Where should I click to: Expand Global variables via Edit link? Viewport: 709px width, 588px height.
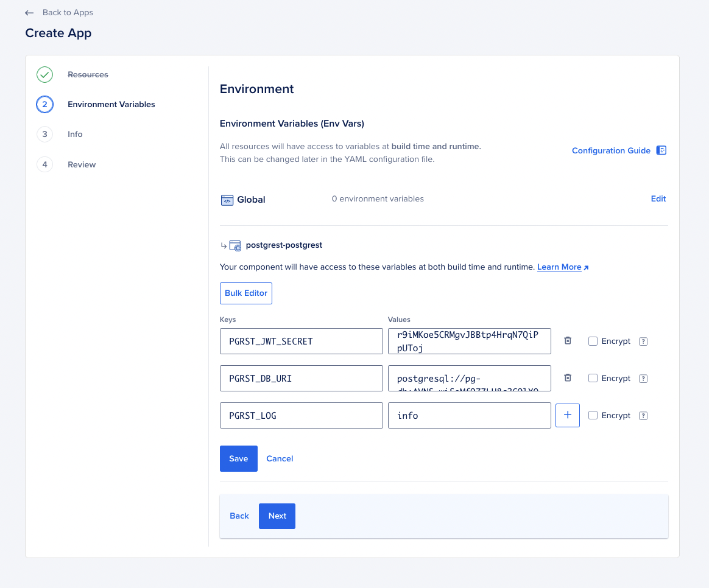pyautogui.click(x=658, y=198)
